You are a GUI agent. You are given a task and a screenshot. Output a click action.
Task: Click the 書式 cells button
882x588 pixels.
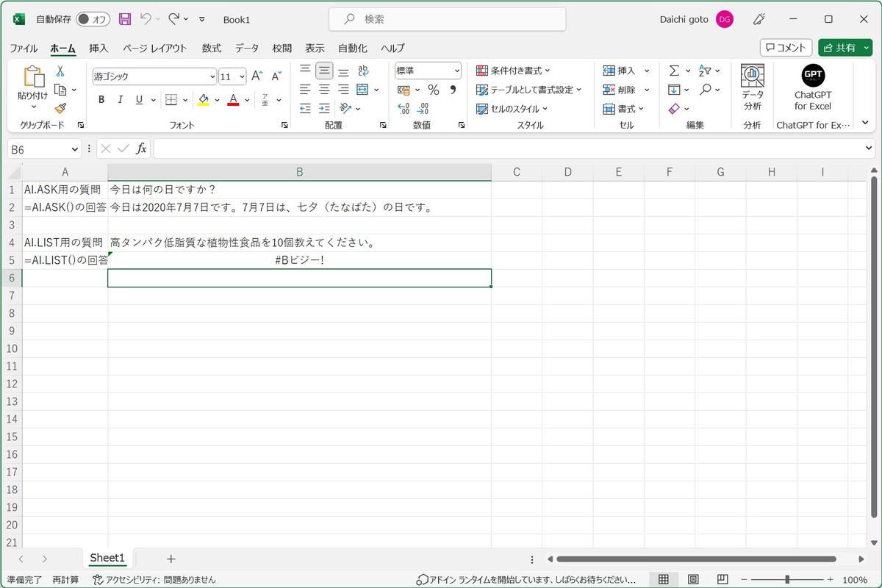[624, 109]
